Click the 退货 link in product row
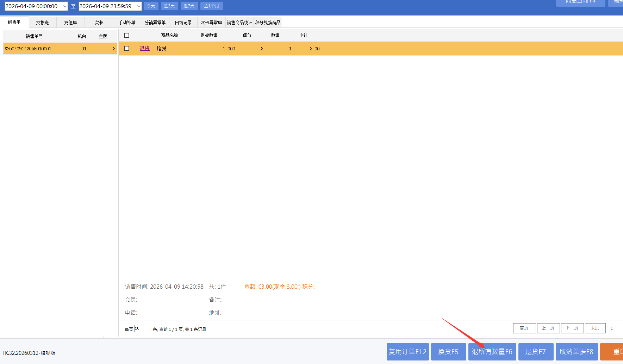 (144, 49)
